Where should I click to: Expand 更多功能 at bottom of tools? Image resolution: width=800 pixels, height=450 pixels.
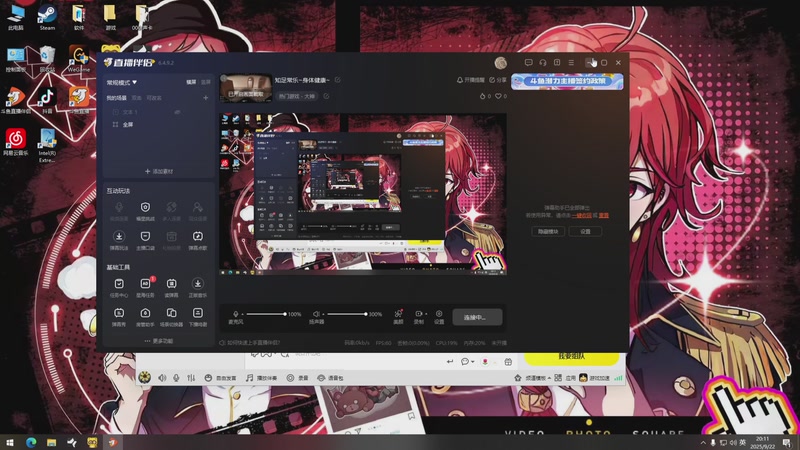(x=159, y=341)
